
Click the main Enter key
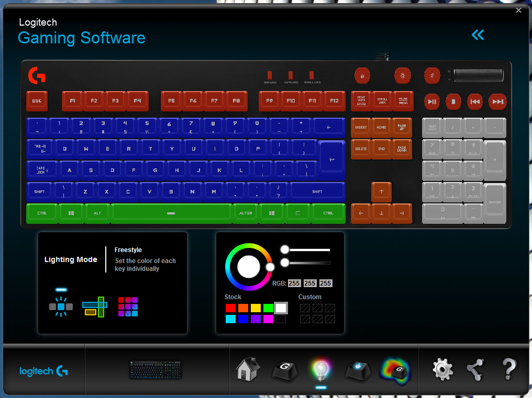click(332, 160)
